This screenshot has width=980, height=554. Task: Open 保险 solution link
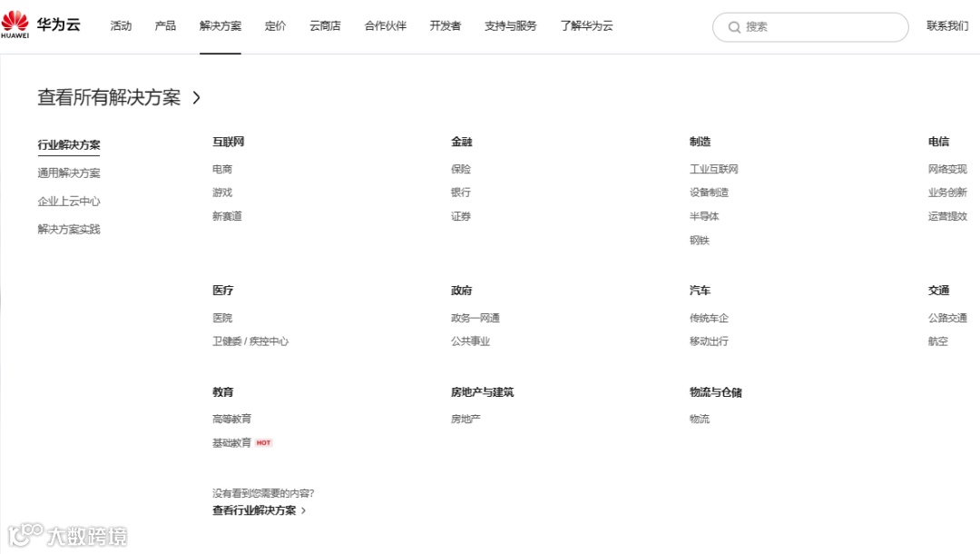point(461,169)
